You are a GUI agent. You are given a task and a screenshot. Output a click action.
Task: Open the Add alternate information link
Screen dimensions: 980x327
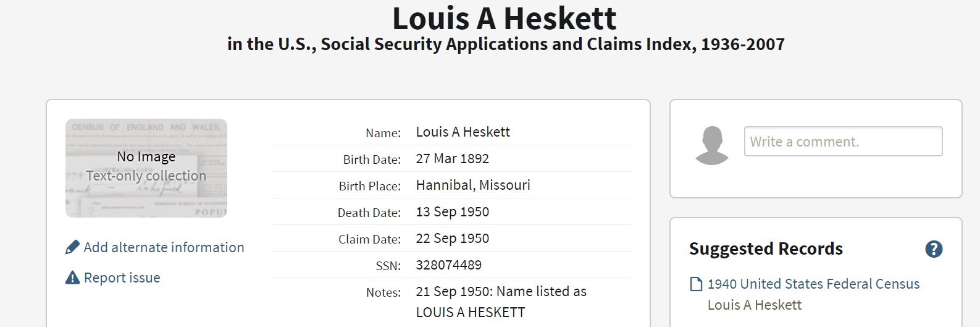click(x=164, y=247)
